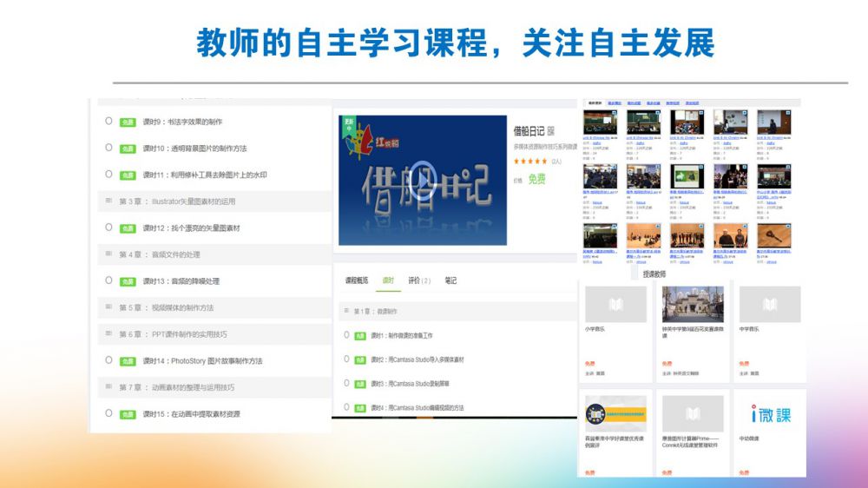Select the radio circle for 课时13
Image resolution: width=868 pixels, height=488 pixels.
[108, 280]
